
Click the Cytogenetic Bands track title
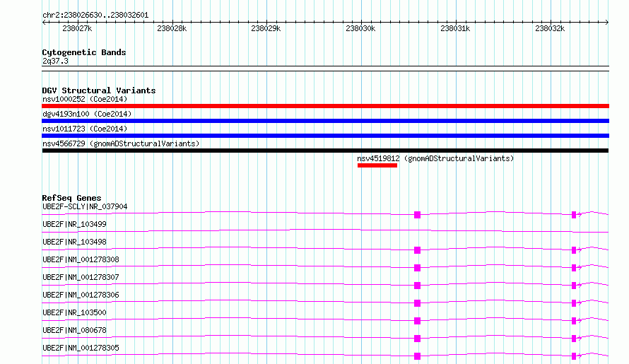coord(84,52)
